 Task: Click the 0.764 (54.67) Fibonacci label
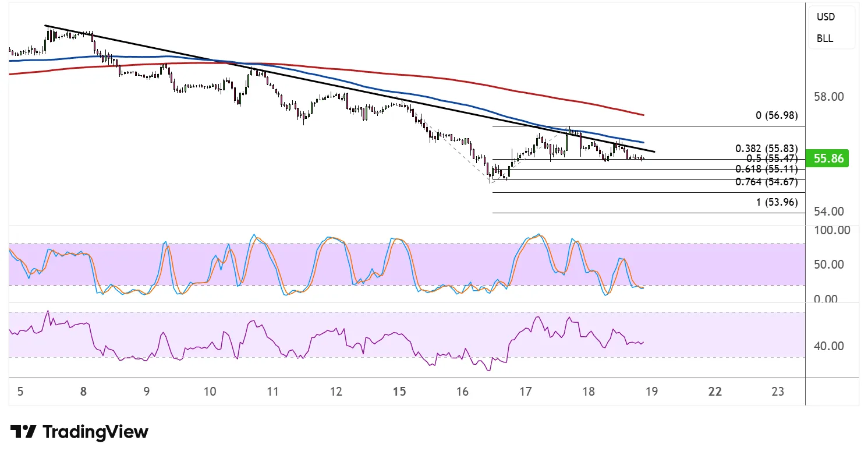click(x=766, y=181)
